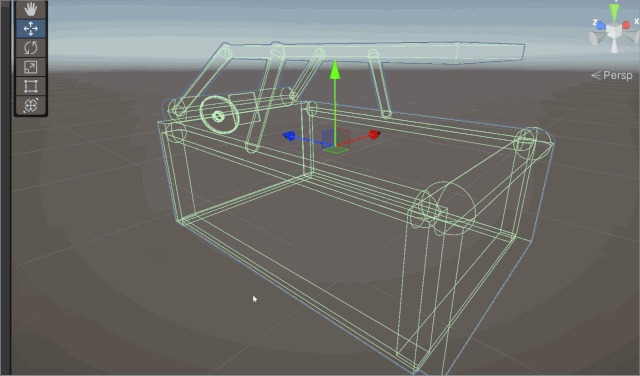Click the blue Z cone on orientation gizmo
The height and width of the screenshot is (376, 640).
click(x=600, y=25)
